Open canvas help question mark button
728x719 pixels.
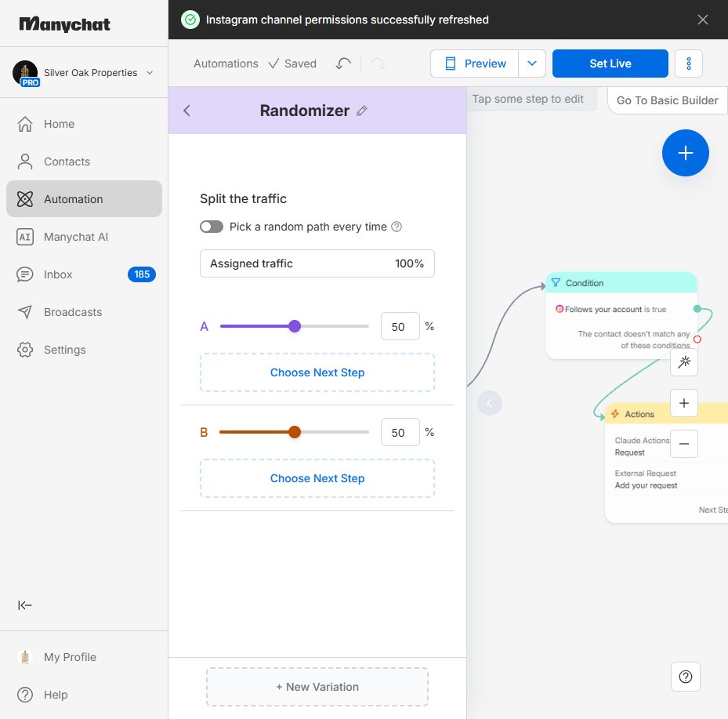(x=685, y=677)
